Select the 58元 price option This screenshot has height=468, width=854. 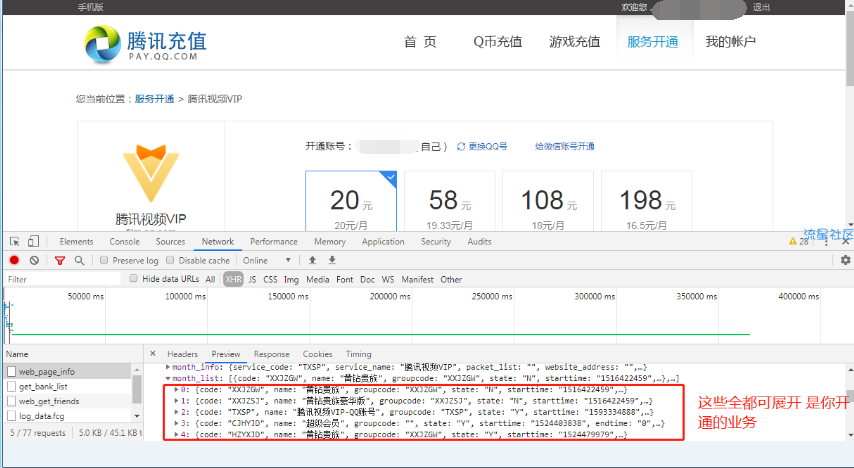pos(450,202)
